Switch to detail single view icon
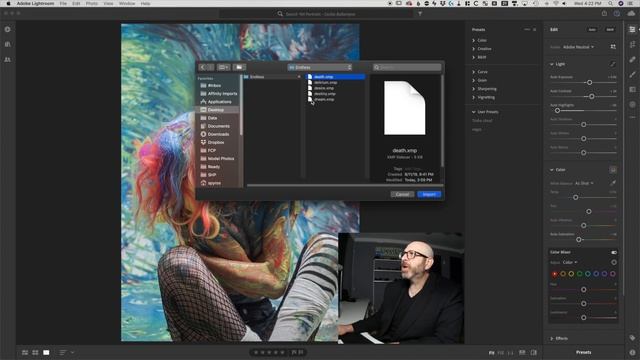Image resolution: width=640 pixels, height=360 pixels. pyautogui.click(x=46, y=352)
